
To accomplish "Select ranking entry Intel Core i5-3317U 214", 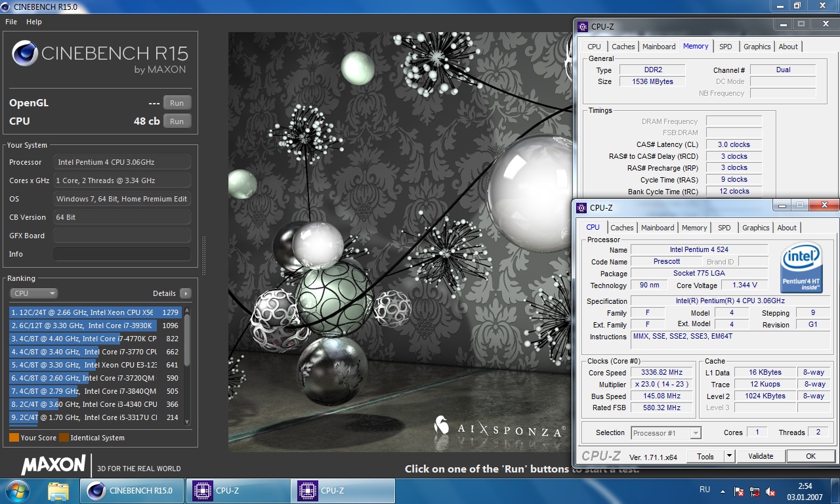I will 95,417.
